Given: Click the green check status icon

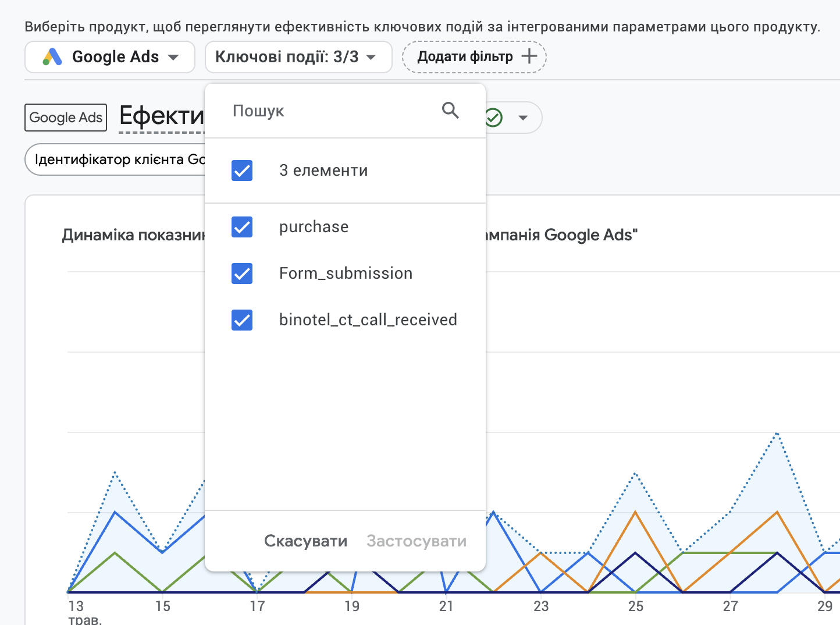Looking at the screenshot, I should click(493, 118).
